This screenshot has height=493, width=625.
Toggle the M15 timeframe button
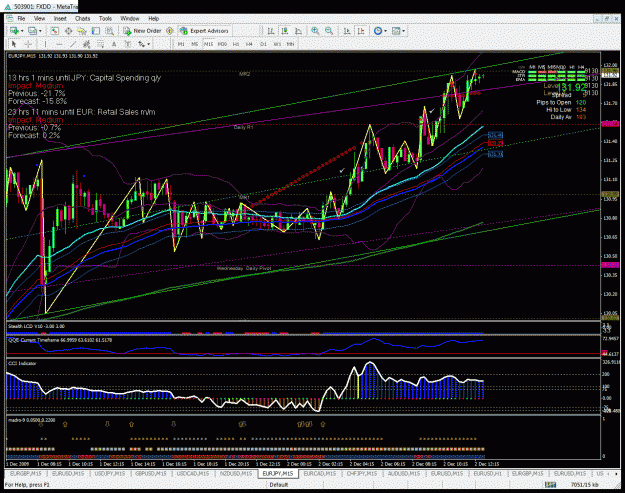208,44
